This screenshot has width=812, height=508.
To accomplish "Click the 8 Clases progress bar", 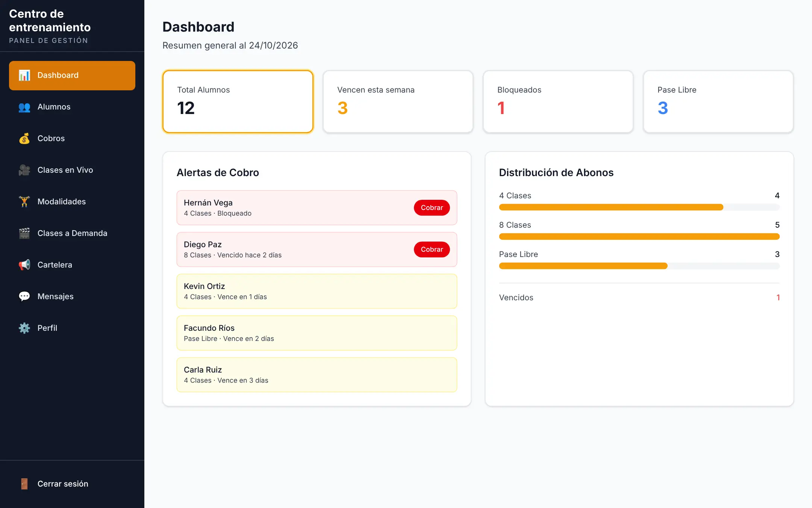I will click(639, 236).
